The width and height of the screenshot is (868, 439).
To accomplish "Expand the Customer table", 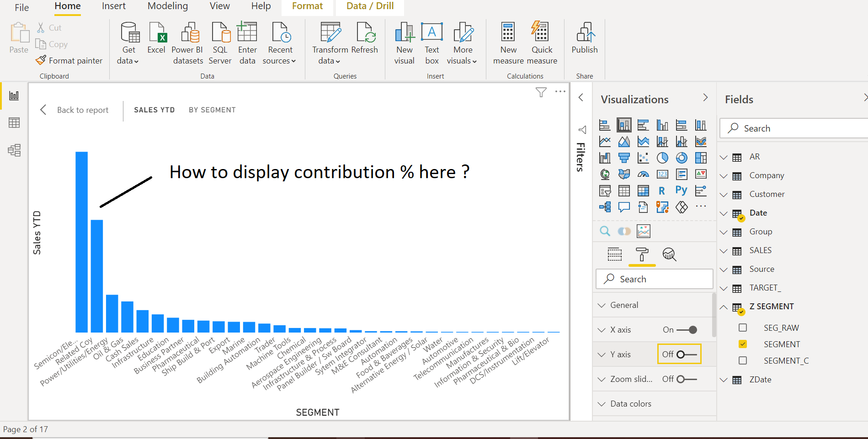I will (724, 195).
